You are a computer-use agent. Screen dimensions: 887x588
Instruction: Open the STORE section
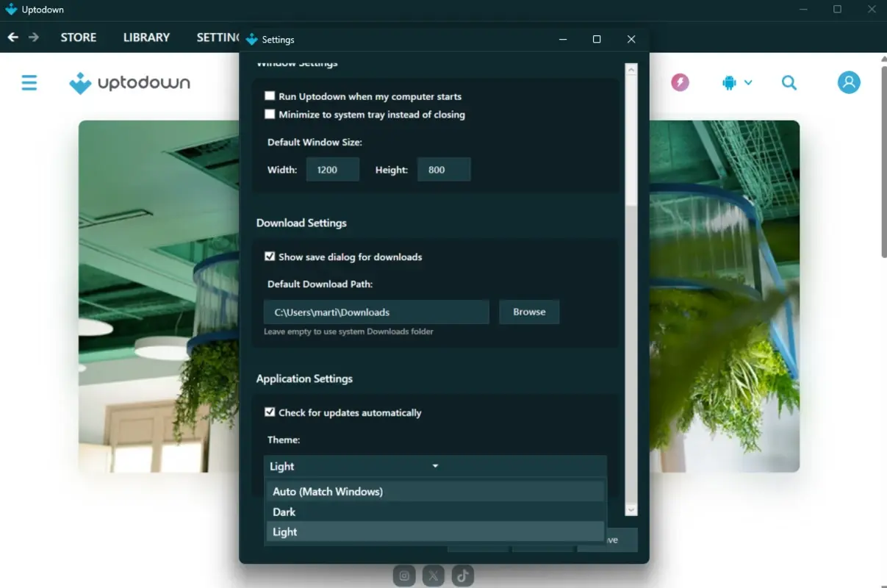click(78, 37)
